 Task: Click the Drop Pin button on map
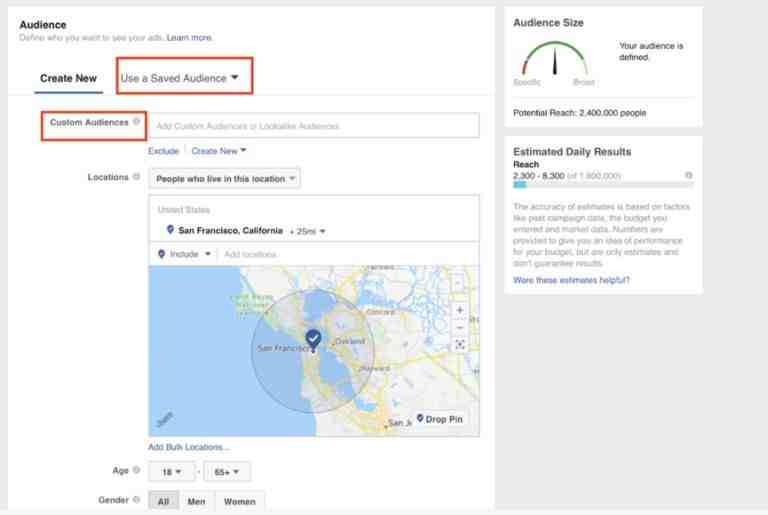pyautogui.click(x=439, y=419)
